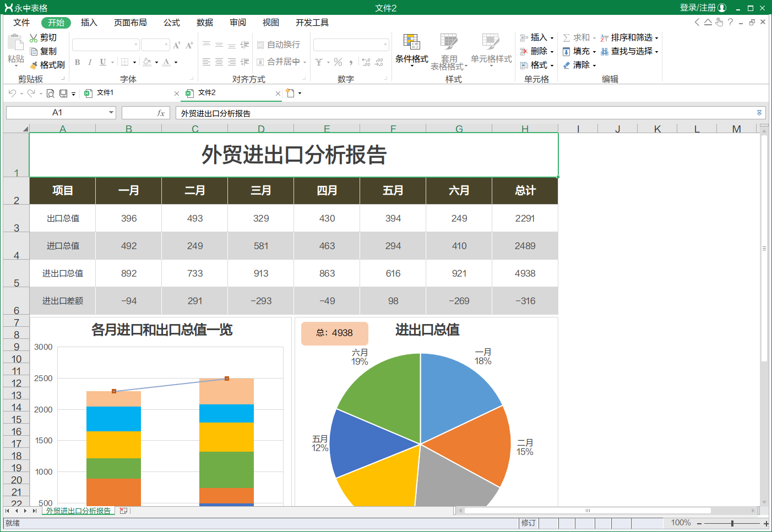772x532 pixels.
Task: Expand the Name Box dropdown
Action: pos(111,113)
